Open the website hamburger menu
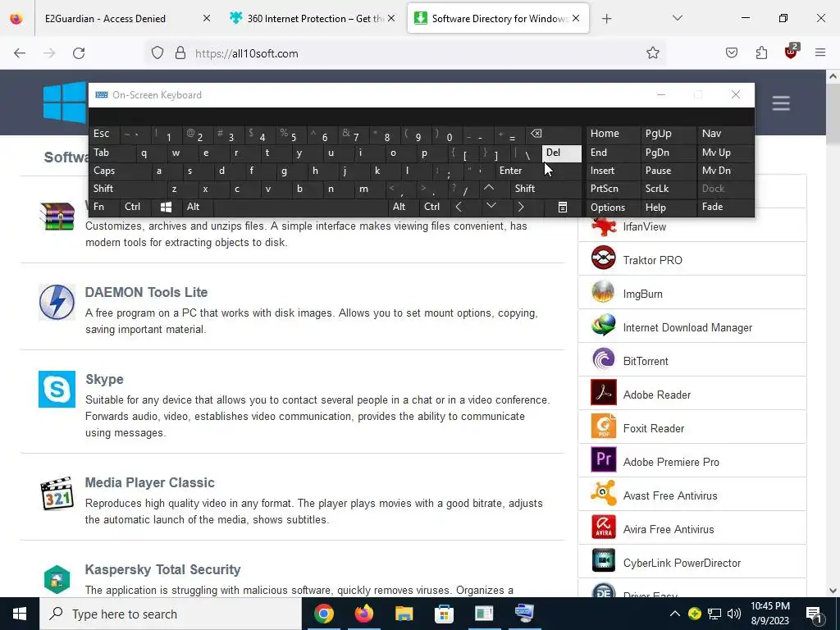The width and height of the screenshot is (840, 630). pyautogui.click(x=781, y=103)
